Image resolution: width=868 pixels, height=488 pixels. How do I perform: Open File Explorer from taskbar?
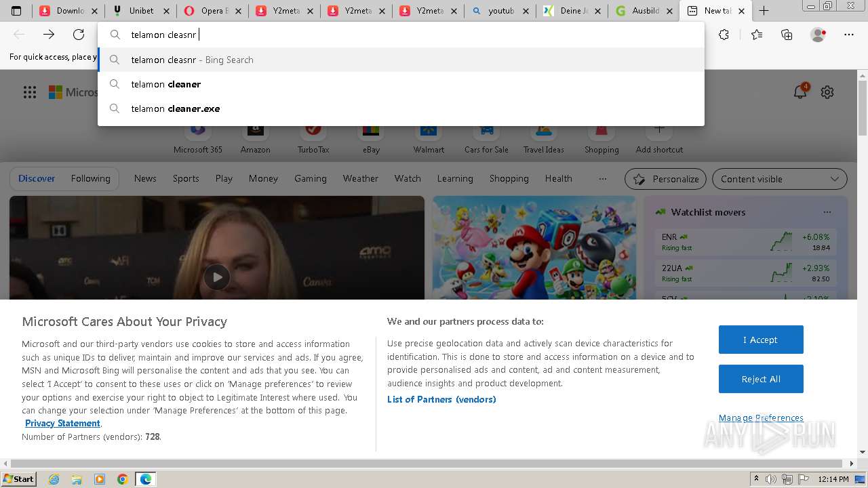coord(77,479)
